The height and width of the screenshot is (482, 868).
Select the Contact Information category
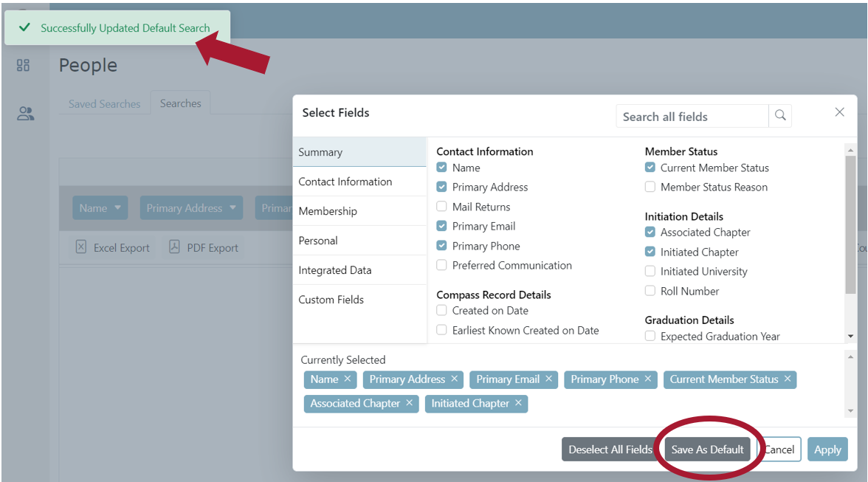pyautogui.click(x=360, y=182)
